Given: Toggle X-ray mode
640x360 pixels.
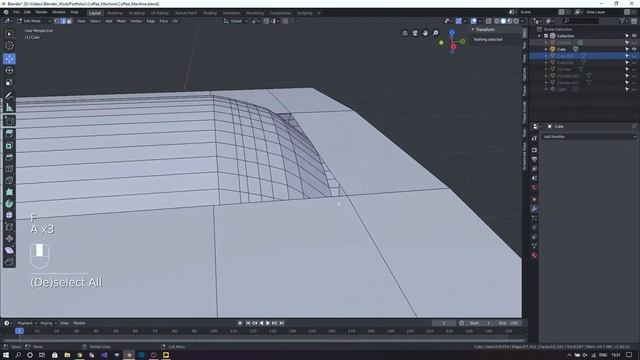Looking at the screenshot, I should (489, 21).
